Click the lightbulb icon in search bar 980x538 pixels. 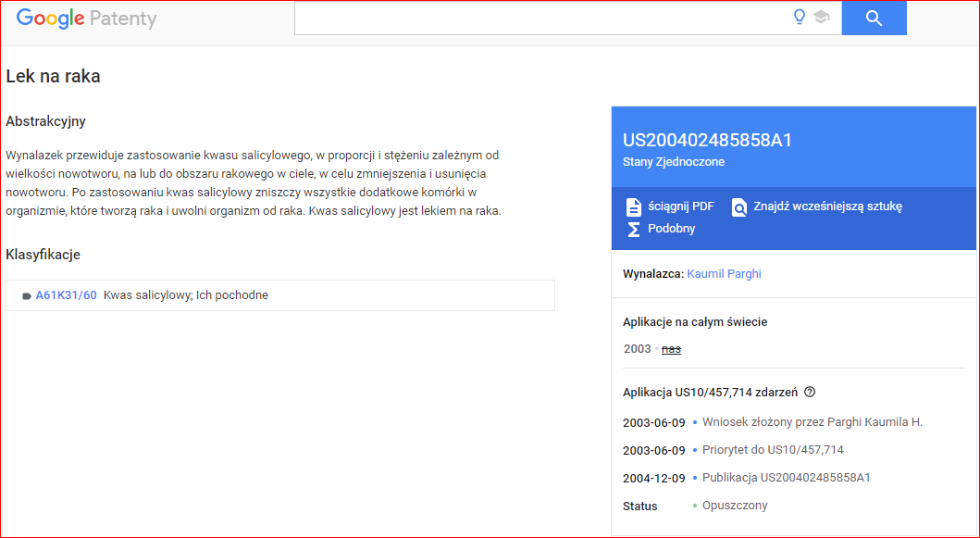click(x=800, y=18)
